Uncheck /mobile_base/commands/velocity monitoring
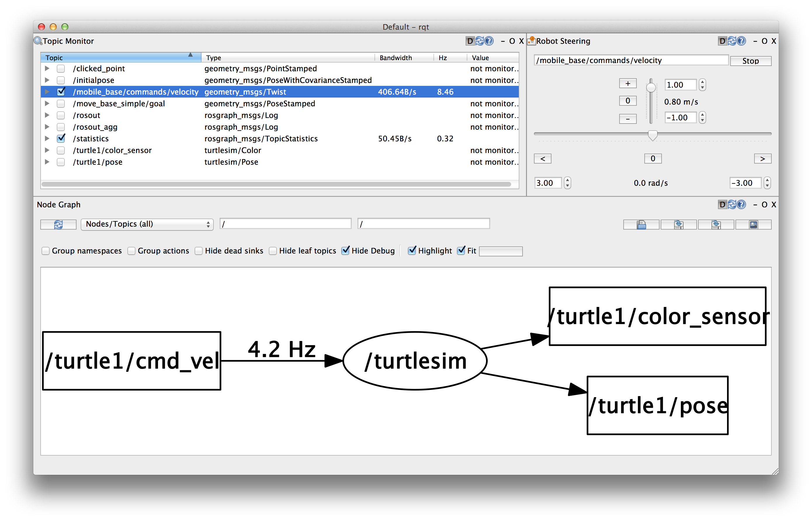The width and height of the screenshot is (812, 521). point(61,92)
